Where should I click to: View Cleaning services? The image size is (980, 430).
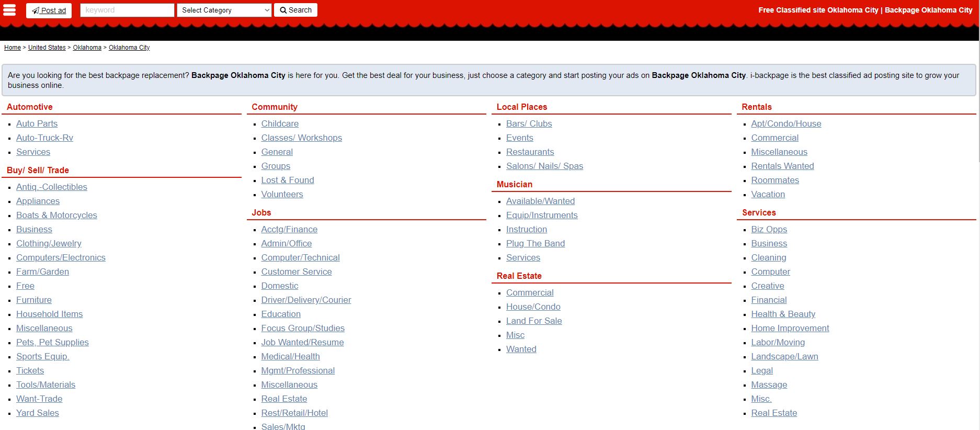[x=769, y=257]
